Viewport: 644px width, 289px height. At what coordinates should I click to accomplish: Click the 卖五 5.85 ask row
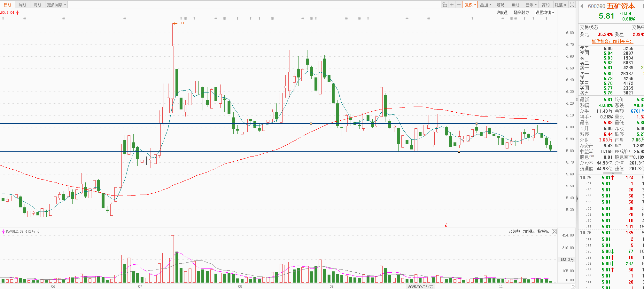(611, 49)
